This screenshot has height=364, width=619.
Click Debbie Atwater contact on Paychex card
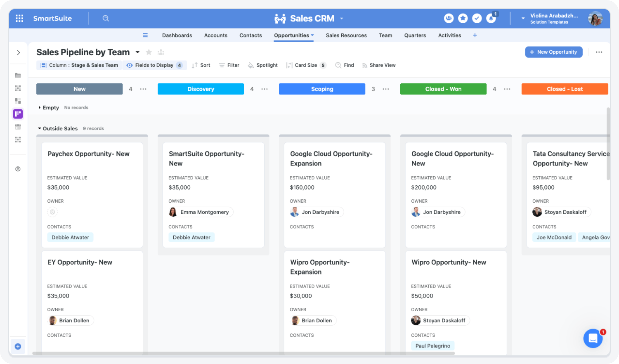(x=71, y=237)
